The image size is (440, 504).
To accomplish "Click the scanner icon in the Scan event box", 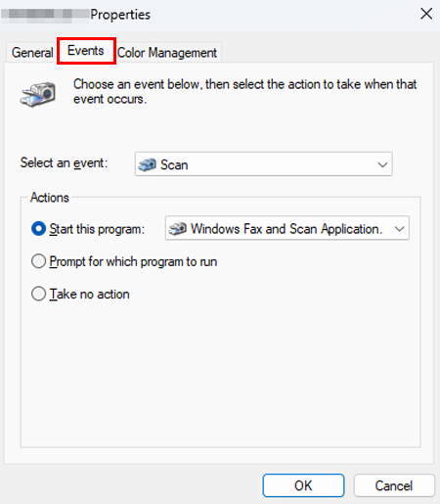I will tap(147, 164).
